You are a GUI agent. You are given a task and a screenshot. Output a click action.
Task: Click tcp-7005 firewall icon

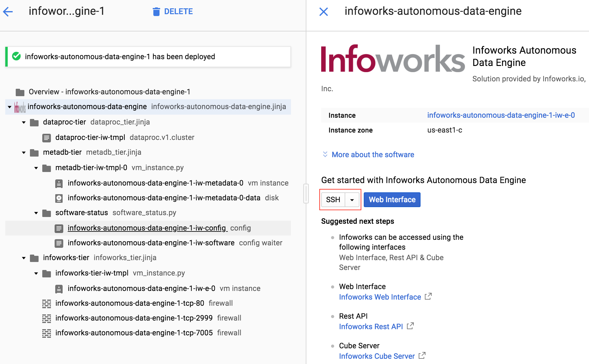pos(47,333)
